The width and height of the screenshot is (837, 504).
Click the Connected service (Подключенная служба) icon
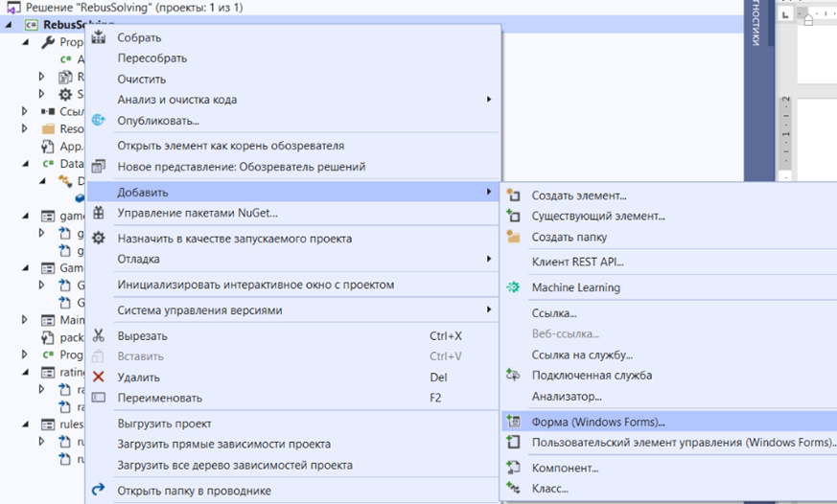coord(513,375)
